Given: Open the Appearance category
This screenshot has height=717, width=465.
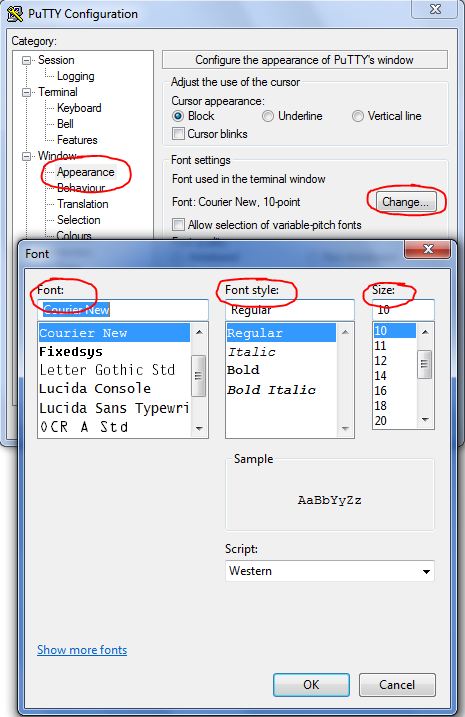Looking at the screenshot, I should pos(86,172).
